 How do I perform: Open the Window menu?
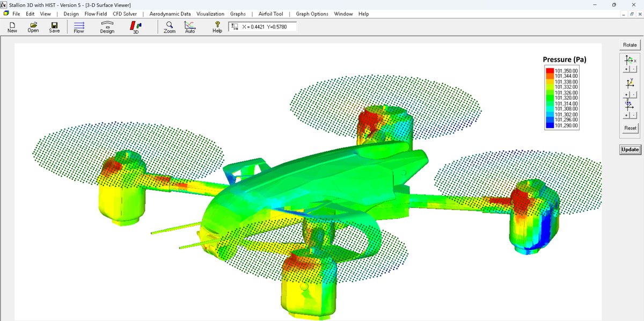point(343,14)
